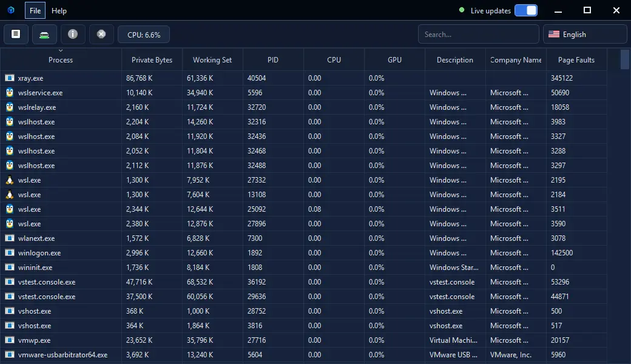631x364 pixels.
Task: Sort by PID column header
Action: (273, 59)
